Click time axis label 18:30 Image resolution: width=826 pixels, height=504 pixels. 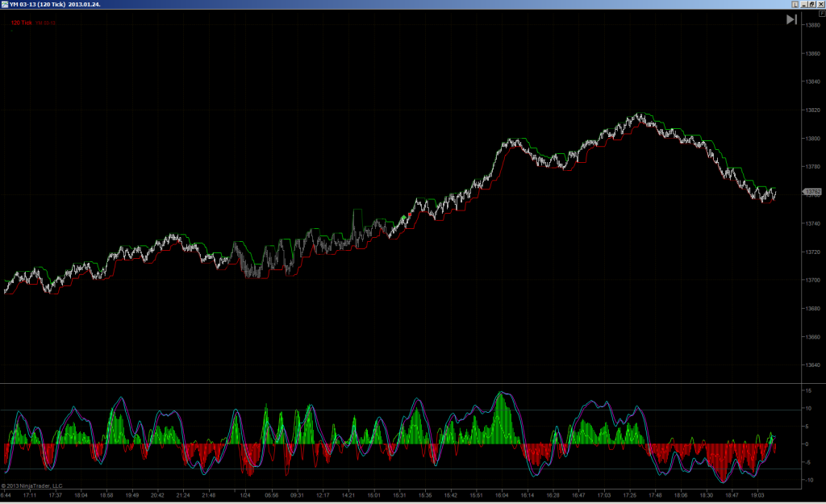[707, 495]
